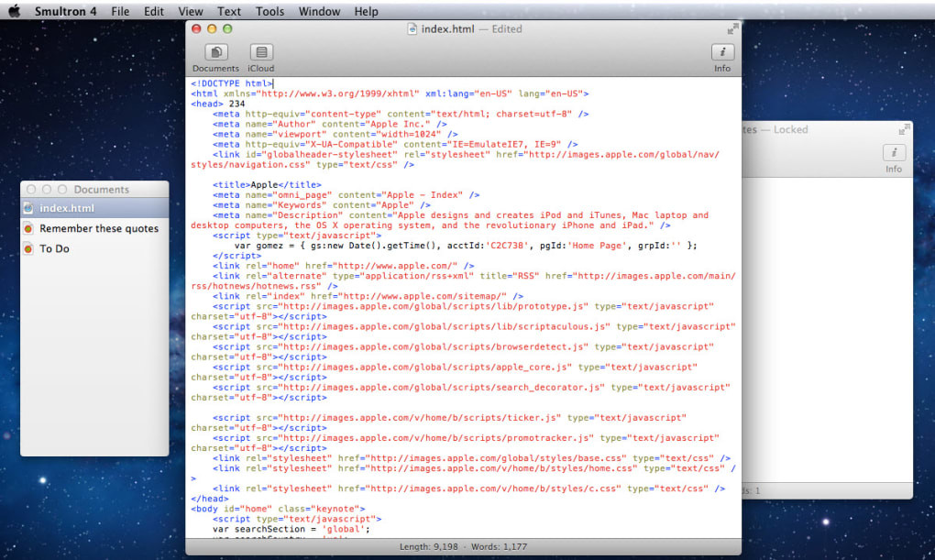Screen dimensions: 935x560
Task: Open the Apple menu
Action: click(15, 11)
